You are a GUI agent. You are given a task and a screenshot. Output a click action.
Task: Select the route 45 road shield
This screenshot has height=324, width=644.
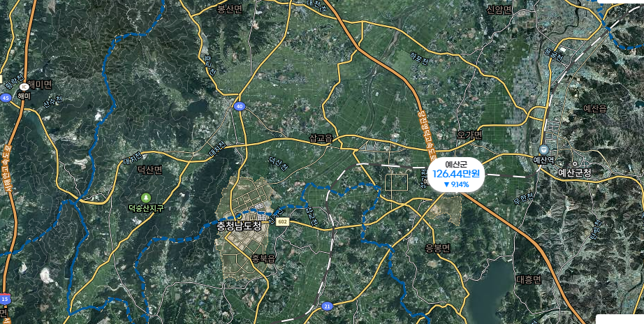coord(6,98)
